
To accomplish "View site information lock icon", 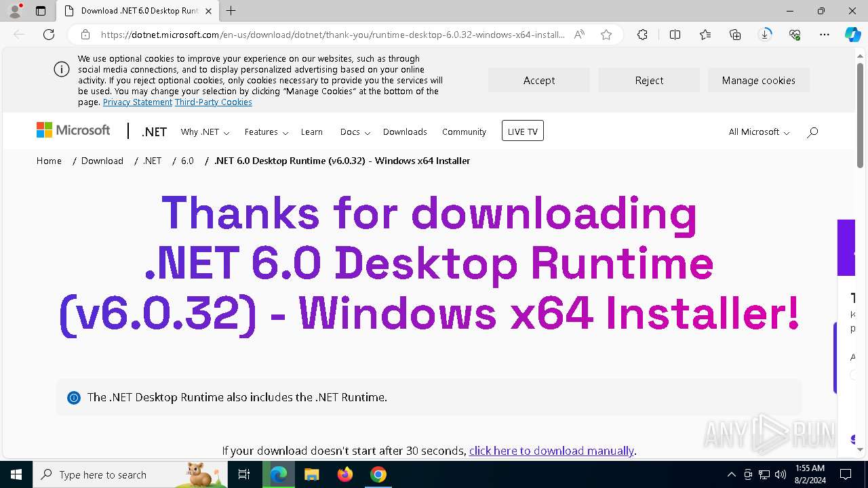I will 85,35.
